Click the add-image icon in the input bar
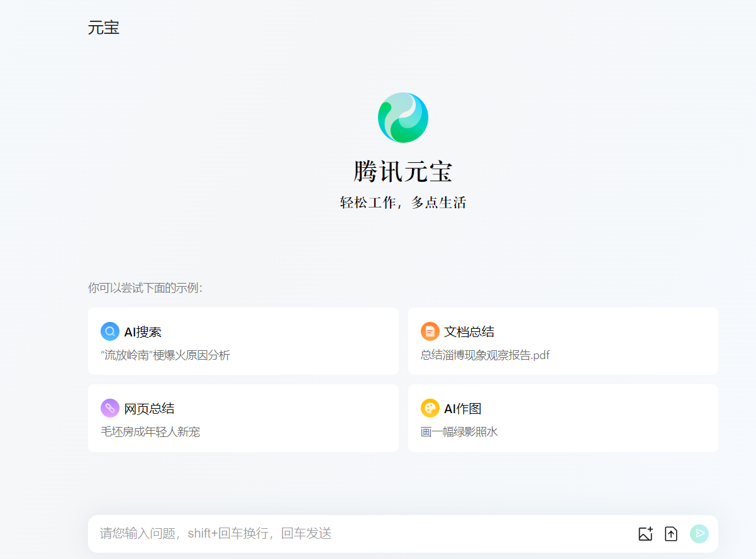Viewport: 756px width, 559px height. point(645,533)
